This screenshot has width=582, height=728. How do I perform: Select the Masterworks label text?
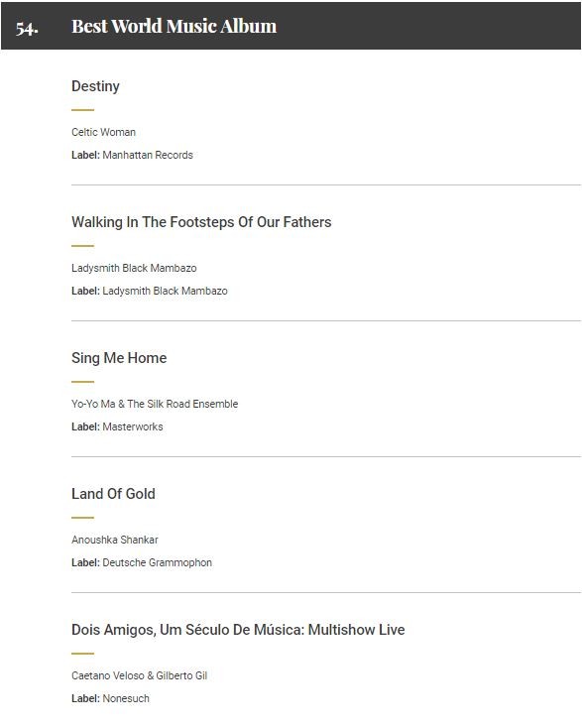point(133,426)
